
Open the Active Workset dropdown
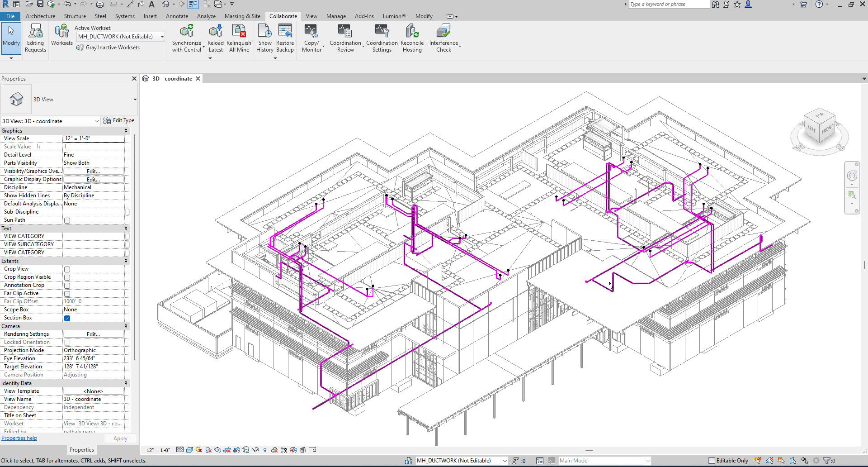tap(162, 37)
